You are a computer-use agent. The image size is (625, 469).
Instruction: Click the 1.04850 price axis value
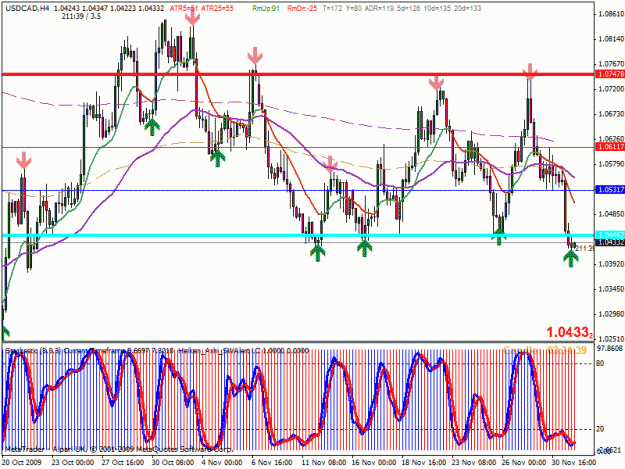coord(611,214)
